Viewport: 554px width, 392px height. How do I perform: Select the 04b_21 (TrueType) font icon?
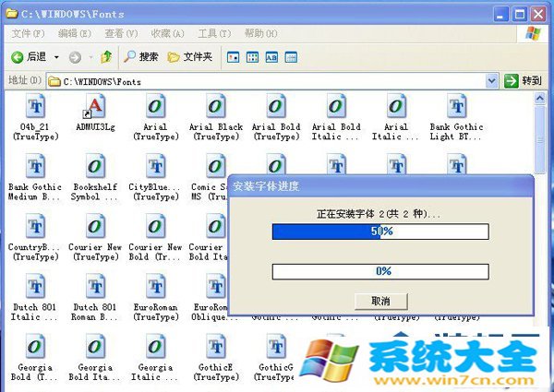click(35, 106)
